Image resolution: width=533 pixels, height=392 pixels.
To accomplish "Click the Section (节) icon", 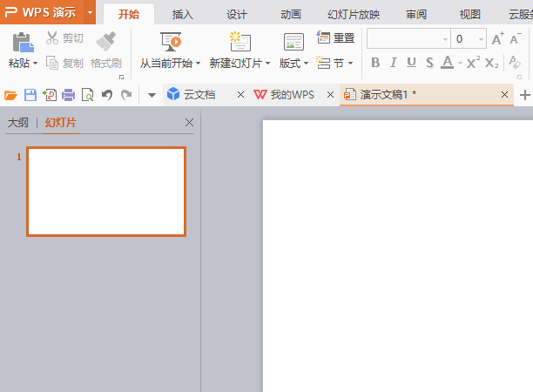I will click(x=323, y=63).
